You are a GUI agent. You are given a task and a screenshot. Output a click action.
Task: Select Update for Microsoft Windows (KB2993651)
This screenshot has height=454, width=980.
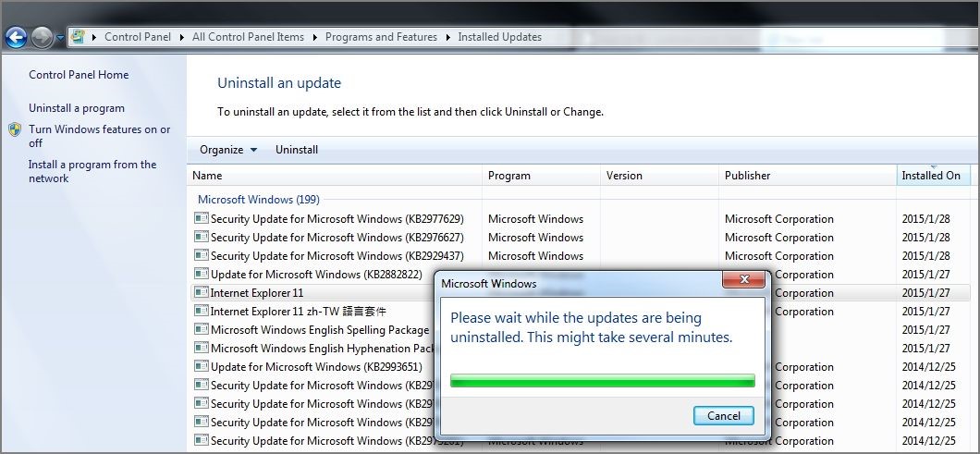(316, 366)
